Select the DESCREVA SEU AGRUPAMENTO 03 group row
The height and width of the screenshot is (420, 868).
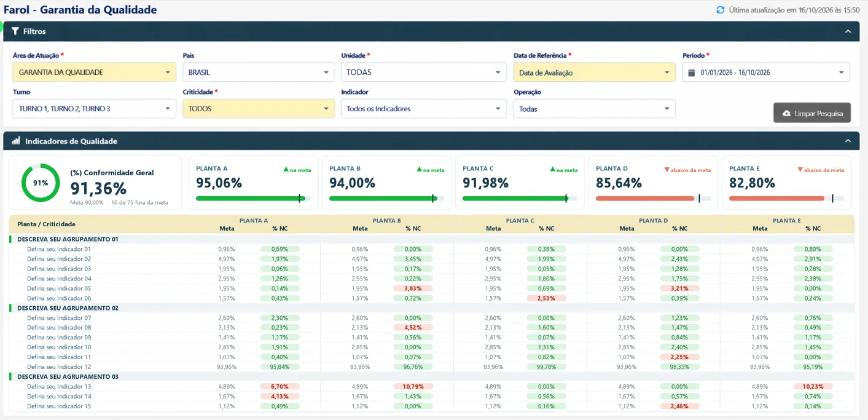click(x=431, y=376)
